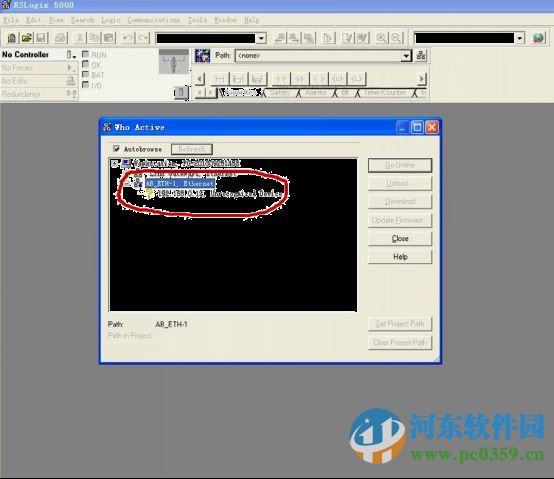
Task: Click the globe icon at toolbar end
Action: pos(538,38)
